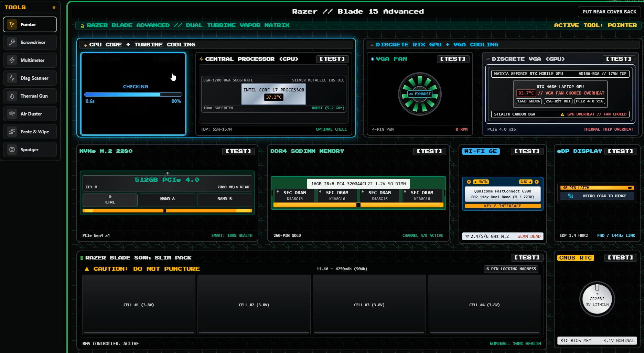
Task: Click the Qualcomm FastConnect 6900 card
Action: point(503,194)
